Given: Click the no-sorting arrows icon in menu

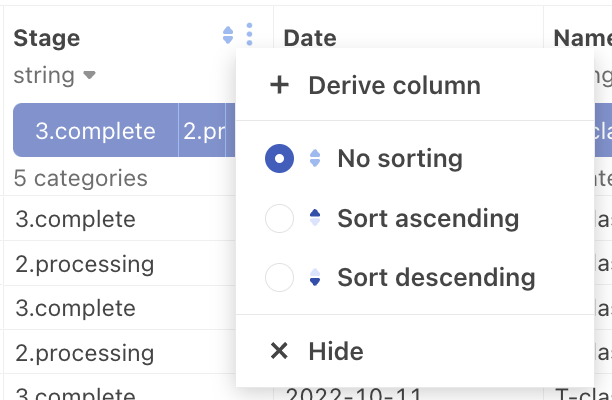Looking at the screenshot, I should pos(316,158).
